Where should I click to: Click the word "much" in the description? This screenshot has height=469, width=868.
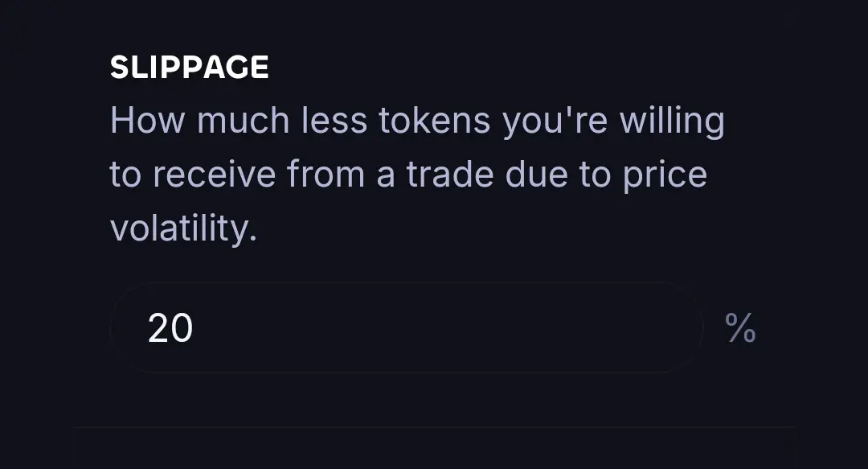tap(243, 121)
